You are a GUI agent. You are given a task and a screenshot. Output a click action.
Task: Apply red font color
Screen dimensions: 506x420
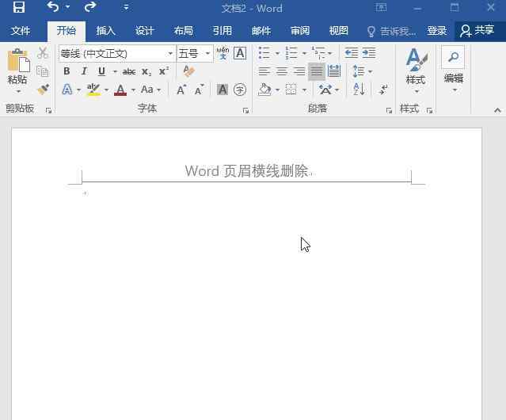(x=120, y=90)
